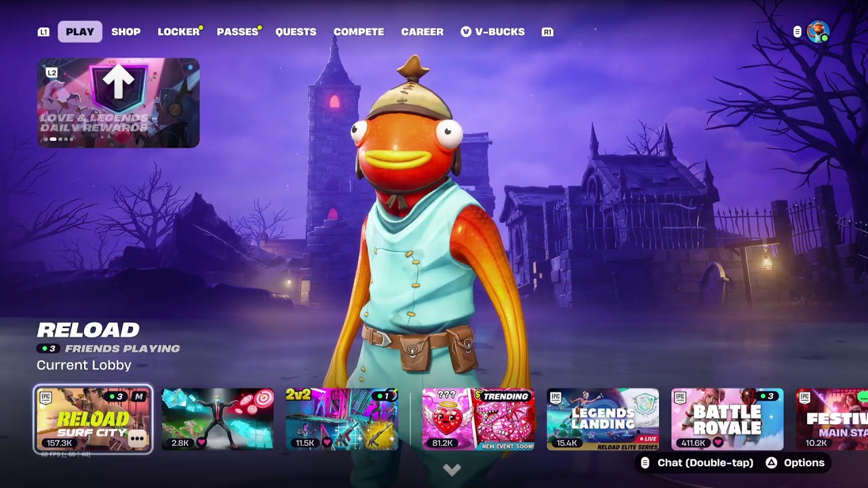868x488 pixels.
Task: Open Love & Legends Daily Rewards banner
Action: point(119,103)
